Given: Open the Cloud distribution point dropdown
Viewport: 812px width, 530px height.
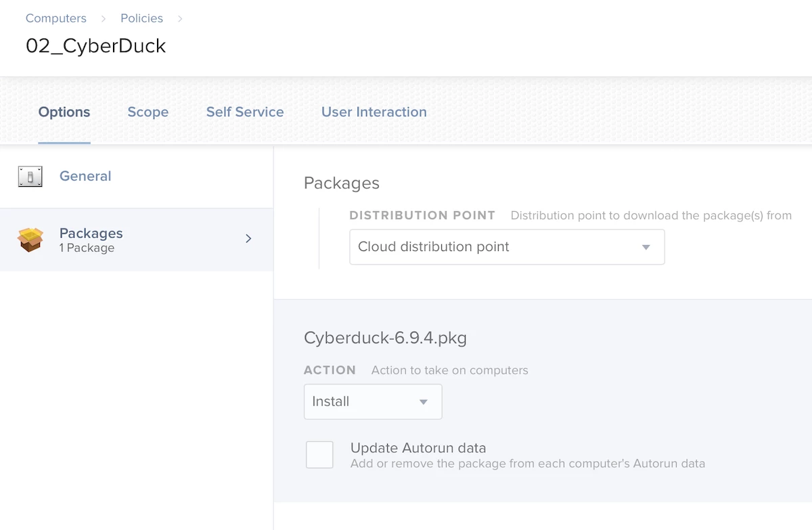Looking at the screenshot, I should click(x=506, y=247).
